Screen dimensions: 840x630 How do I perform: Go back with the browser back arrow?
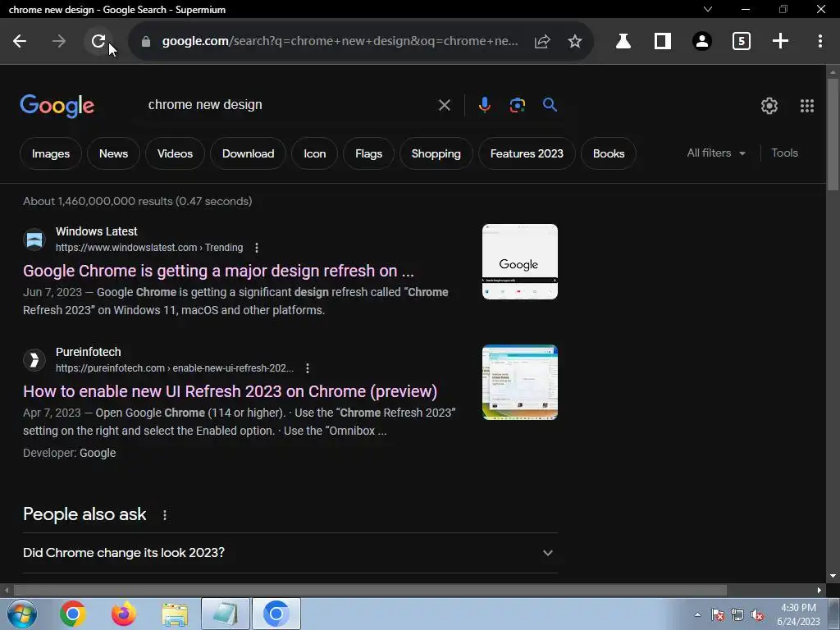point(20,41)
